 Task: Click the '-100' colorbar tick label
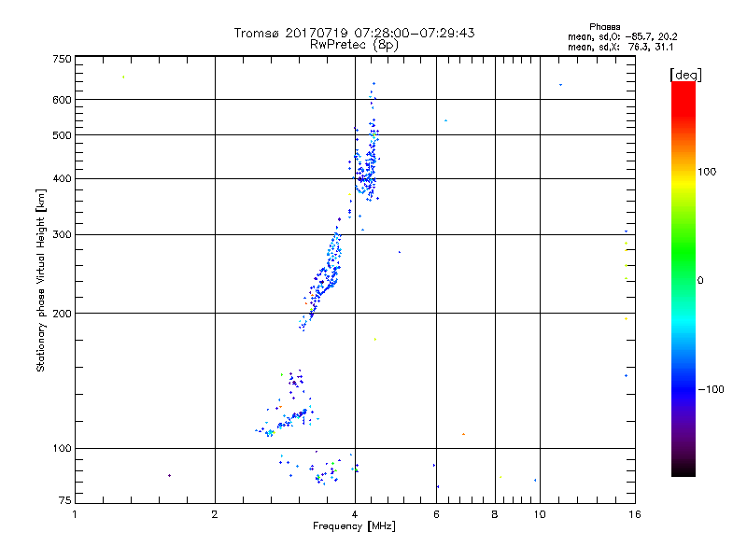click(711, 389)
